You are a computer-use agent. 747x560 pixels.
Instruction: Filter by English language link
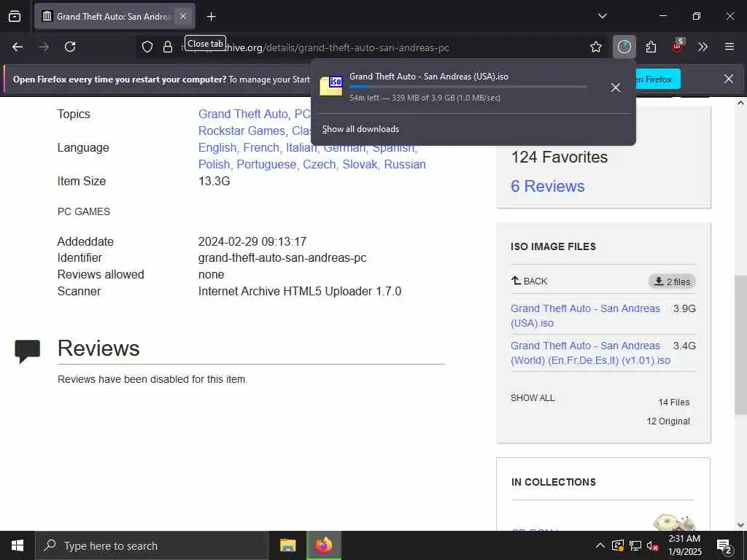tap(217, 147)
